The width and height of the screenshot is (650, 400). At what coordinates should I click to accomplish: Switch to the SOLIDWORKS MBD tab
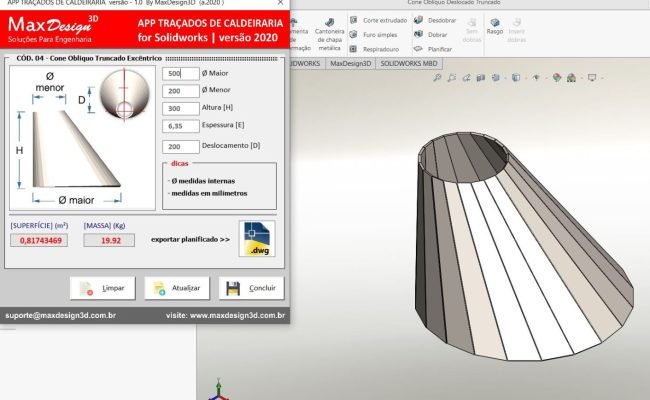pyautogui.click(x=409, y=63)
